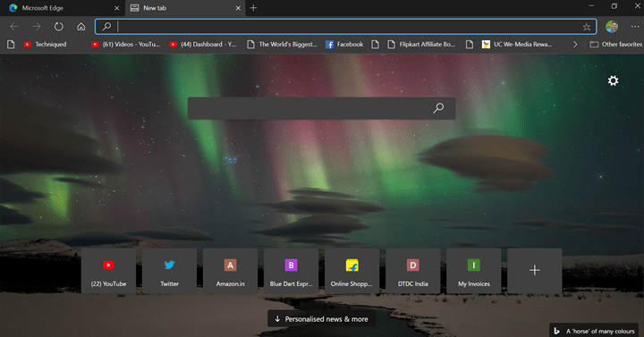Click the Forward navigation arrow
The width and height of the screenshot is (644, 337).
point(37,27)
